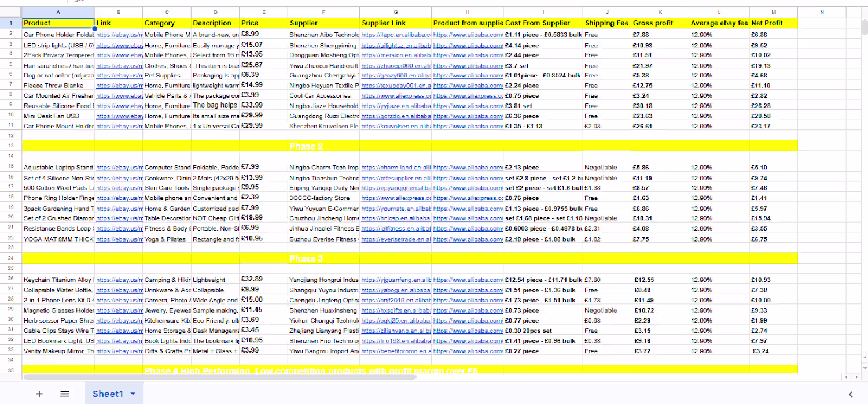This screenshot has height=404, width=868.
Task: Select column M header
Action: click(x=774, y=12)
